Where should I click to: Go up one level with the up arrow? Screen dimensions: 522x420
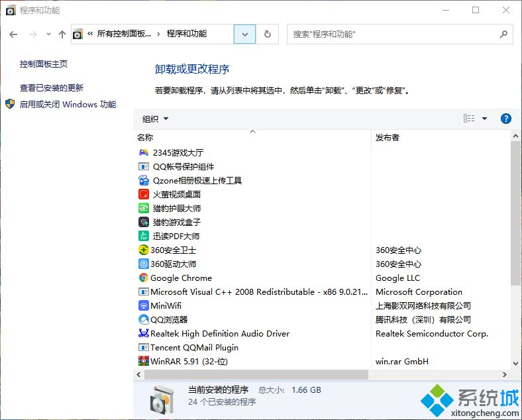(x=62, y=34)
